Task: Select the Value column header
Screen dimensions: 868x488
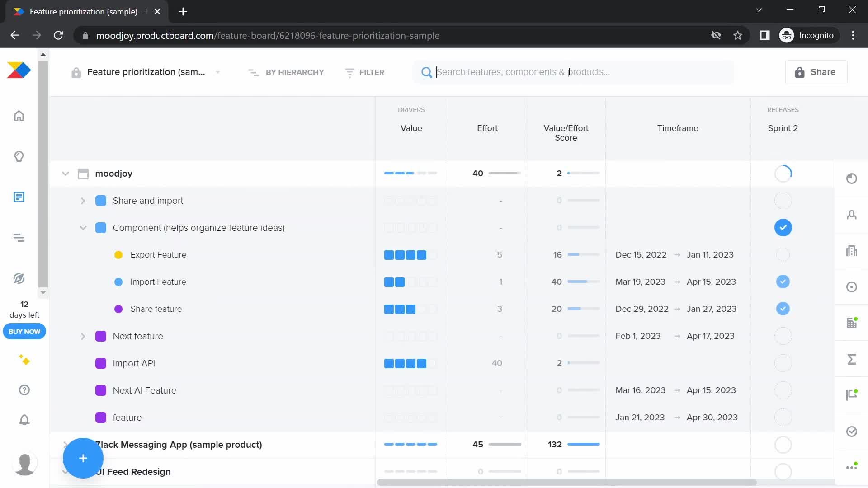Action: pyautogui.click(x=411, y=128)
